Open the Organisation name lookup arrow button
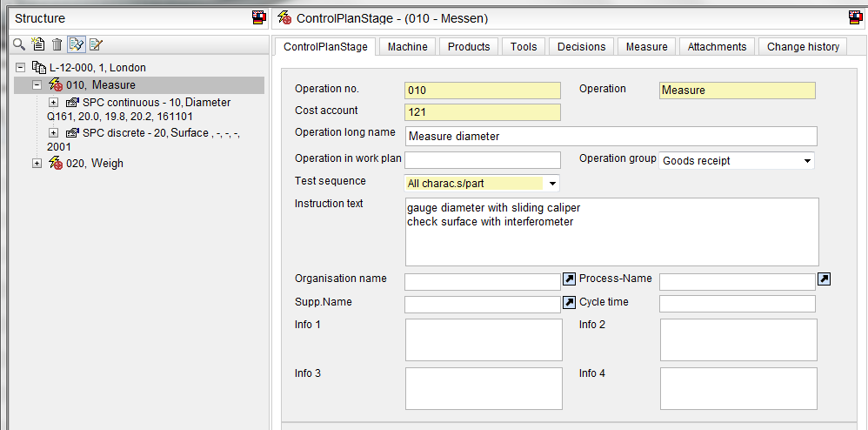 tap(569, 279)
